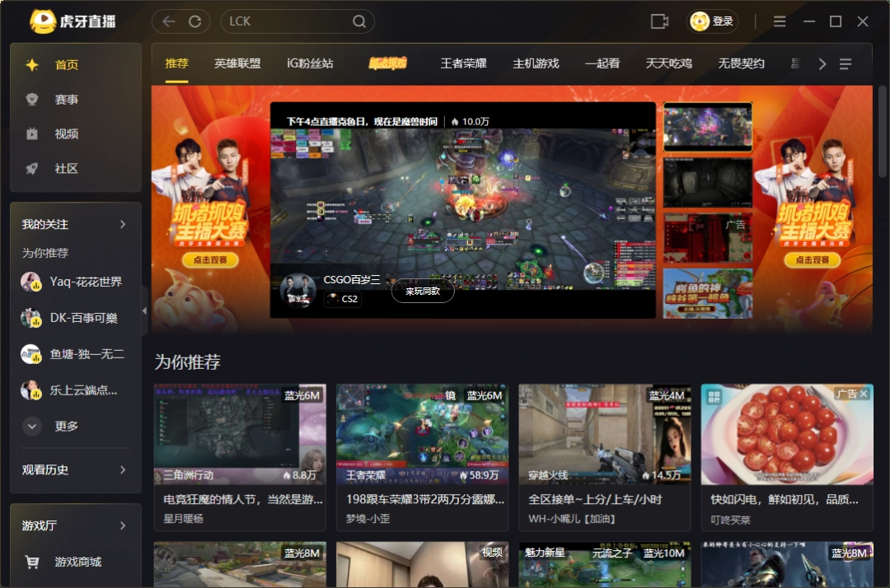The width and height of the screenshot is (890, 588).
Task: Click the right chevron to reveal more category tabs
Action: [x=822, y=63]
